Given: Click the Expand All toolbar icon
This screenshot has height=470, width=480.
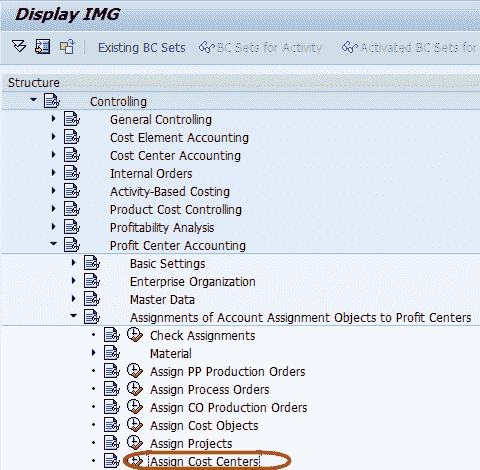Looking at the screenshot, I should click(x=19, y=46).
